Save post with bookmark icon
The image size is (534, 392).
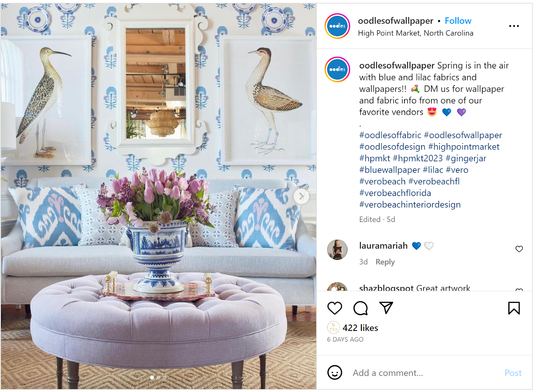coord(514,308)
